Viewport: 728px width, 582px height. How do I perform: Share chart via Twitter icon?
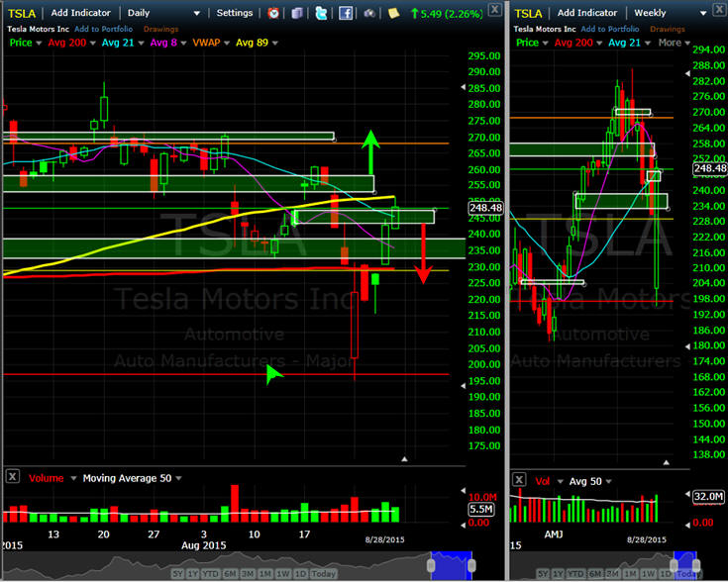click(321, 13)
